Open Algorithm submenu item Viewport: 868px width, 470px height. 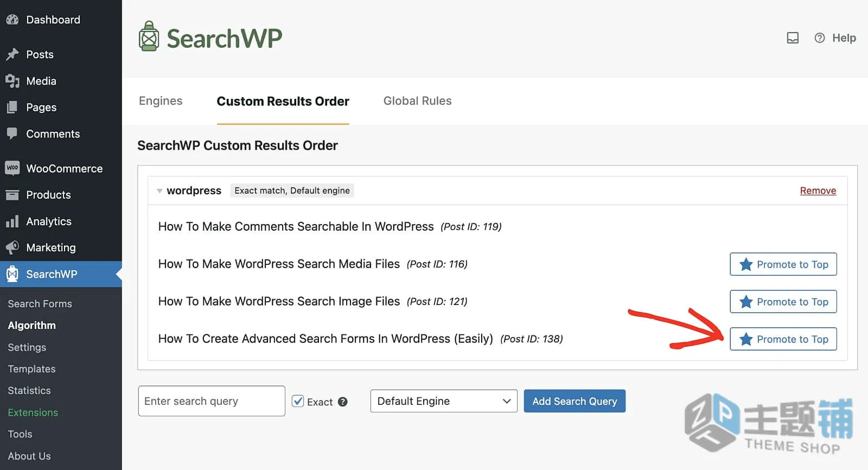tap(31, 326)
